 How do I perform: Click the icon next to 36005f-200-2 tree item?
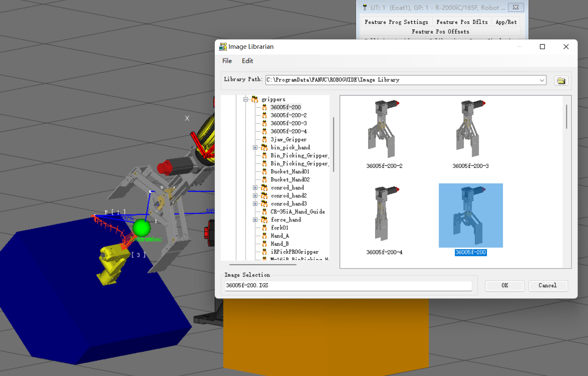tap(264, 115)
